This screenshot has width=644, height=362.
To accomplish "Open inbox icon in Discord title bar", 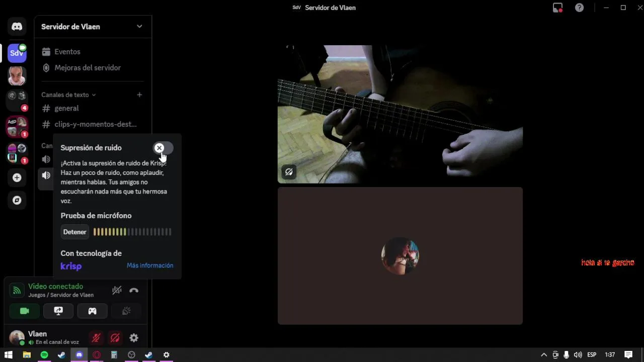I will tap(557, 8).
